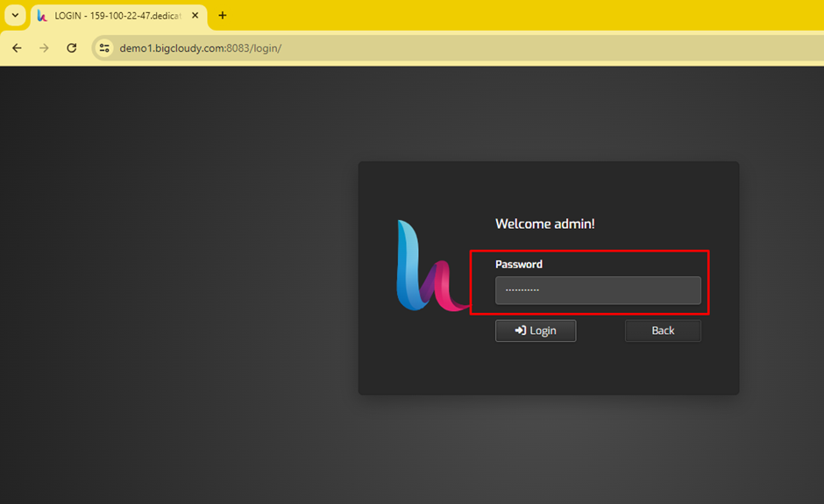This screenshot has width=824, height=504.
Task: Click the Back button
Action: [663, 330]
